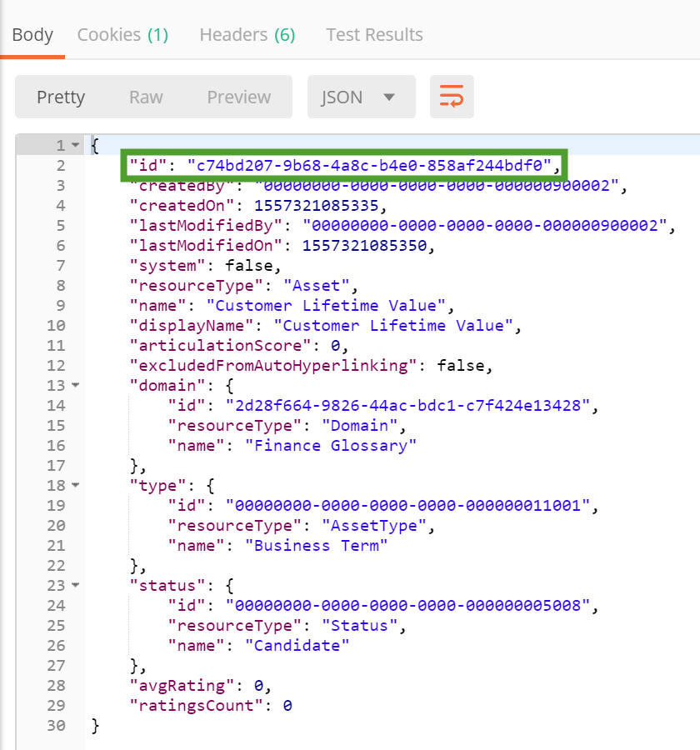Click the "AssetType" value
700x750 pixels.
pos(374,526)
